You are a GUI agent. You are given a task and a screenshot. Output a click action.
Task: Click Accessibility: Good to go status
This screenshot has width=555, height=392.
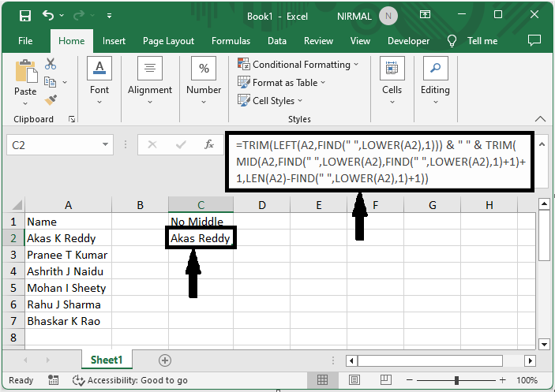[x=130, y=380]
